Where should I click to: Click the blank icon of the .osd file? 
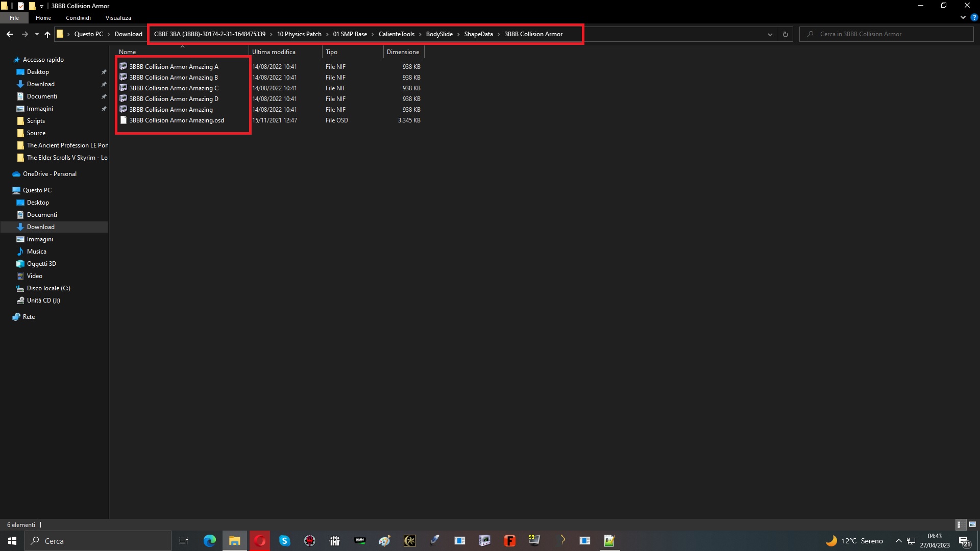coord(123,120)
